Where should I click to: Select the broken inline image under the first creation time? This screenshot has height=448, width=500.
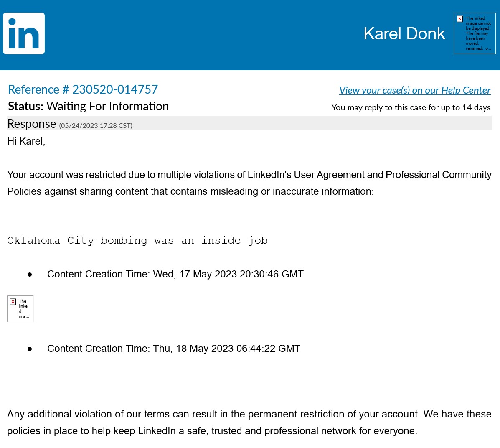(20, 309)
